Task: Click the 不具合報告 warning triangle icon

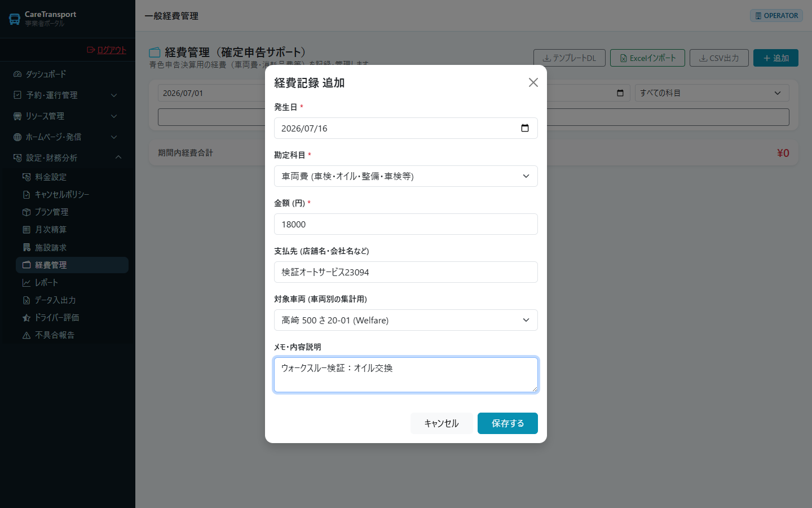Action: [27, 335]
